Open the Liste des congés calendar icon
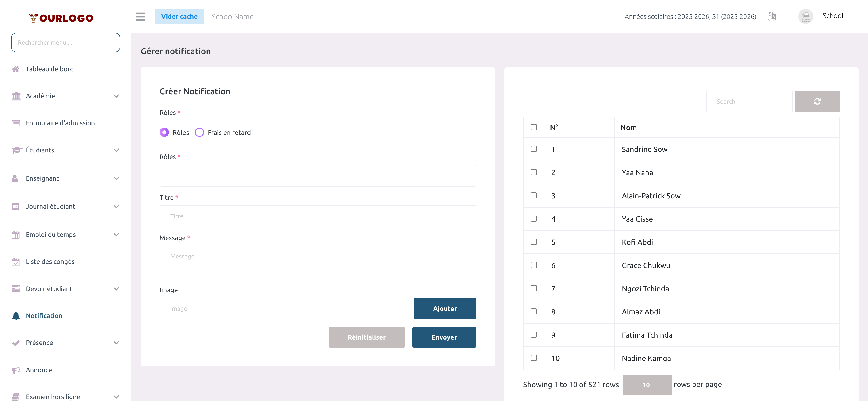 pos(16,261)
